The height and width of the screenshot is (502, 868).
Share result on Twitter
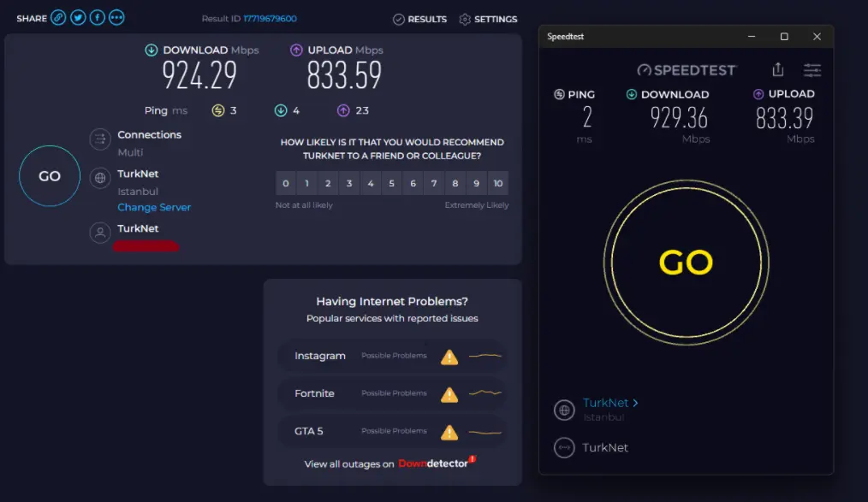click(x=78, y=18)
